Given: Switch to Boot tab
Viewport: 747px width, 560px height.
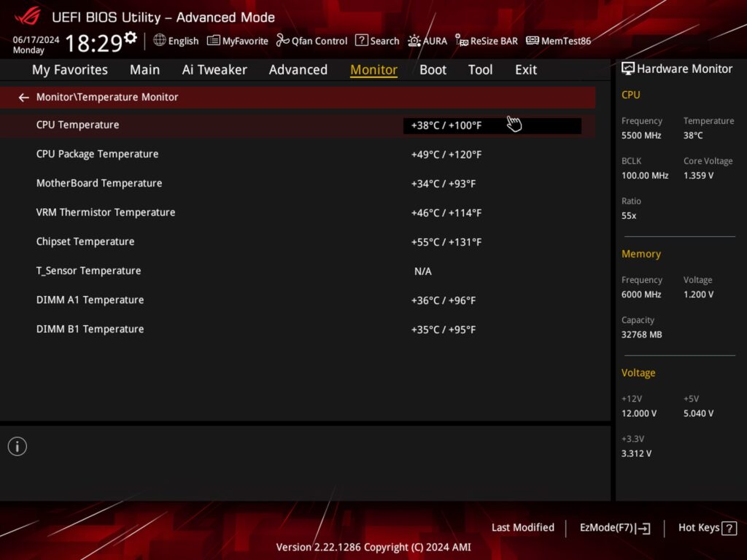Looking at the screenshot, I should 433,69.
